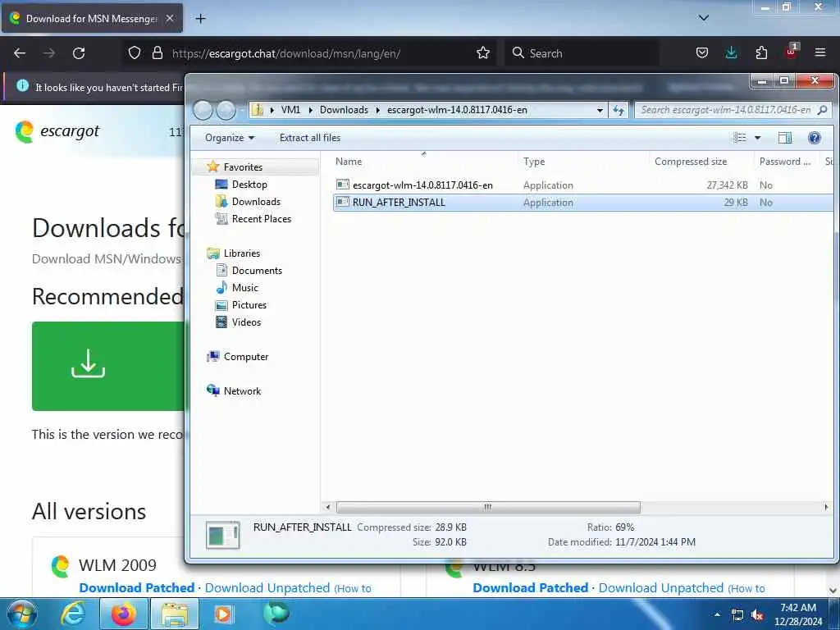Viewport: 840px width, 630px height.
Task: List all tabs dropdown arrow
Action: coord(704,18)
